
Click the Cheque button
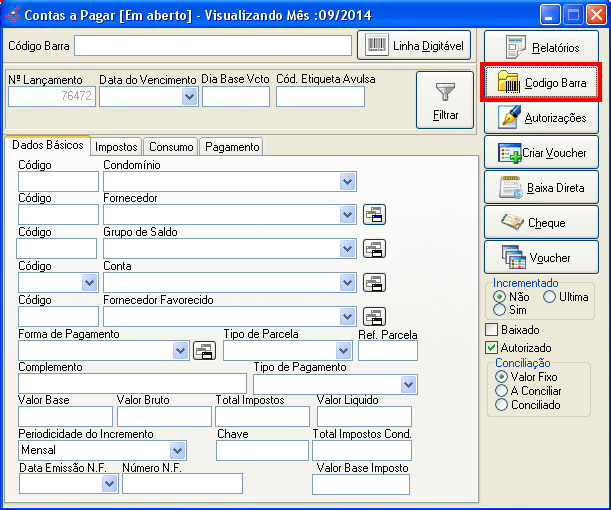[x=541, y=223]
